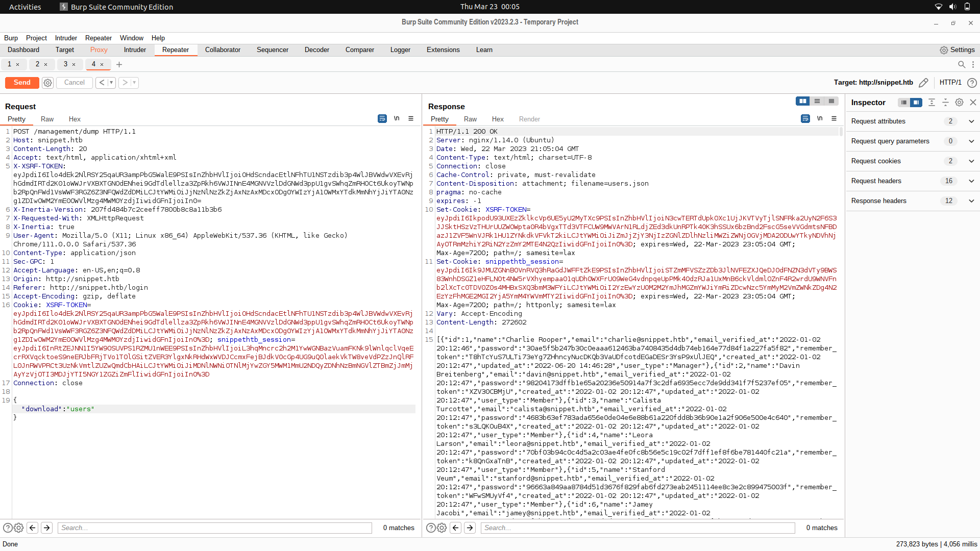
Task: Switch to the Proxy tab
Action: tap(99, 49)
